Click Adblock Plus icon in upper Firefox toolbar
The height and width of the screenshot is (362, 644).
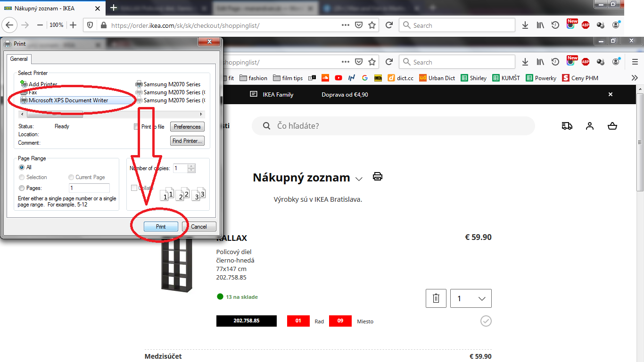point(586,25)
